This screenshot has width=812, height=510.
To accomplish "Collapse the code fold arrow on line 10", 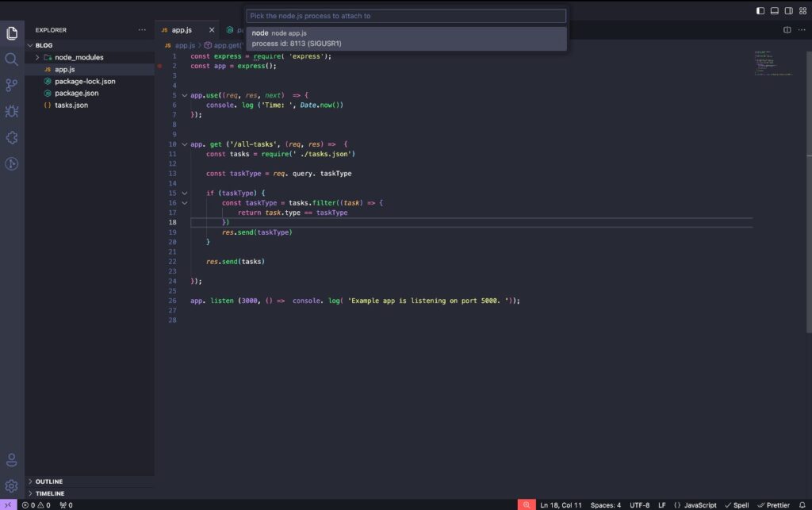I will (x=185, y=144).
